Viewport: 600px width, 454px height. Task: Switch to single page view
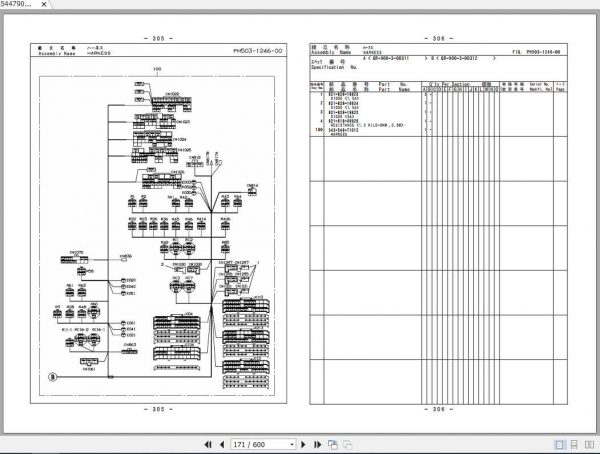559,444
